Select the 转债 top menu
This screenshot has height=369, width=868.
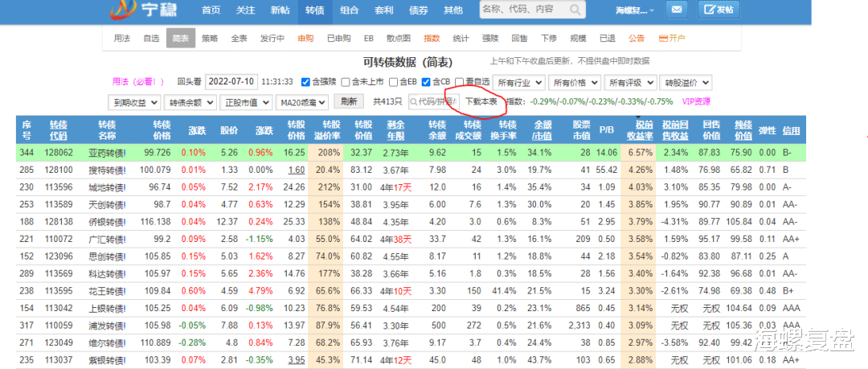pyautogui.click(x=315, y=10)
